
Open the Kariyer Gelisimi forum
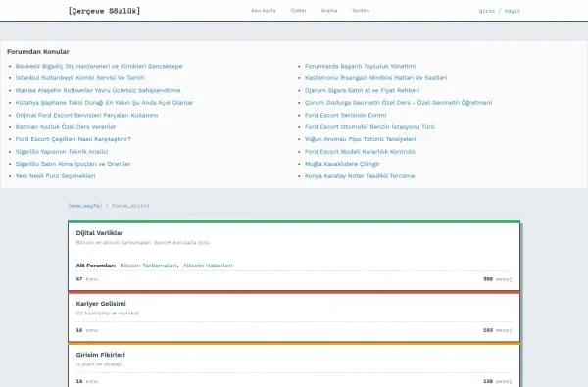(101, 304)
